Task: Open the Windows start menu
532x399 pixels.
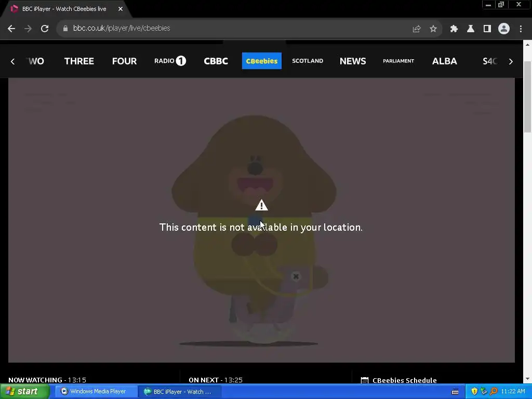Action: coord(25,391)
